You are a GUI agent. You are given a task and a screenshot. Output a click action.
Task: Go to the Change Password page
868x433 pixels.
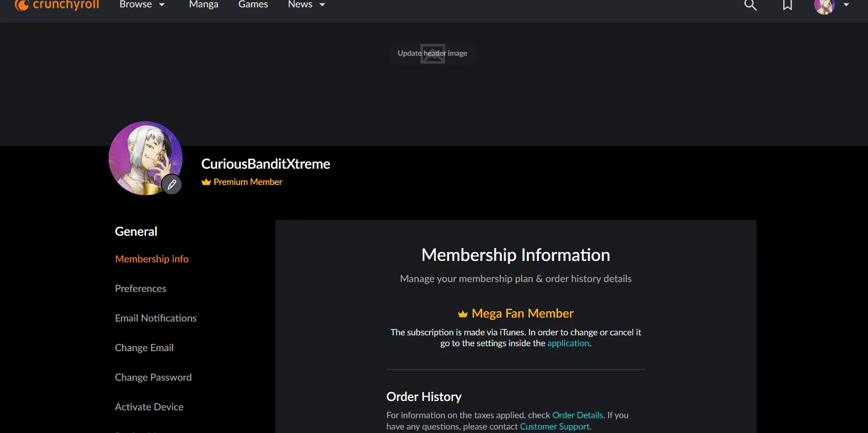click(x=153, y=377)
